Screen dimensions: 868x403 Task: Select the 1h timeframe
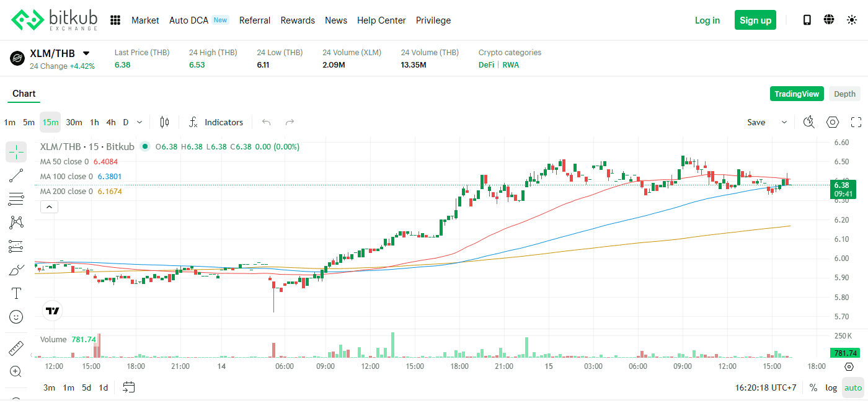click(x=94, y=122)
